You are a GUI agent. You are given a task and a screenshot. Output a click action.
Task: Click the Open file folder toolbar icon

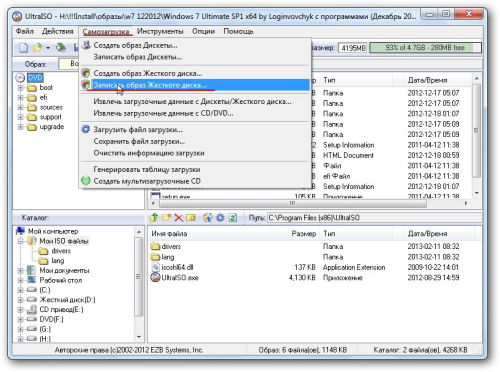(37, 48)
